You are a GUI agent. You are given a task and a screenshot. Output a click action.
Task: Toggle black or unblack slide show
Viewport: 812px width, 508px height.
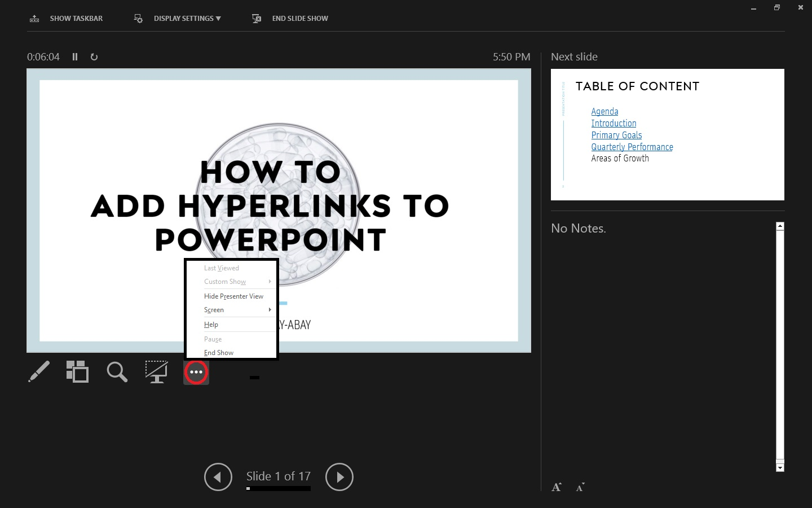[156, 372]
